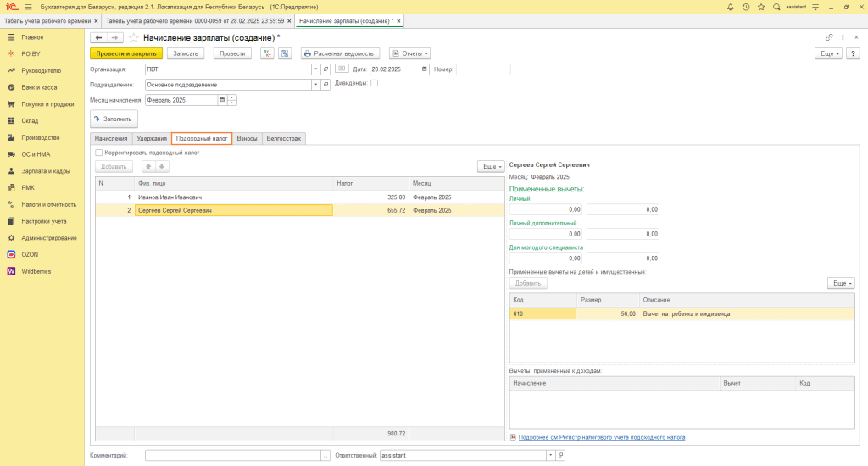Open Настройки учета in sidebar
The height and width of the screenshot is (466, 868).
point(44,221)
